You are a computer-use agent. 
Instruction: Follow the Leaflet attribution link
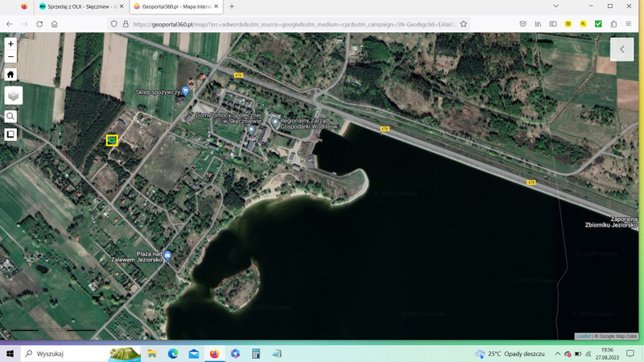(583, 336)
